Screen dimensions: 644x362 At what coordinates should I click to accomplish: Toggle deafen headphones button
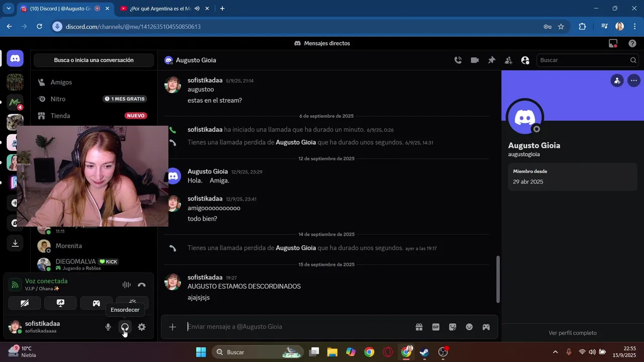pos(125,327)
